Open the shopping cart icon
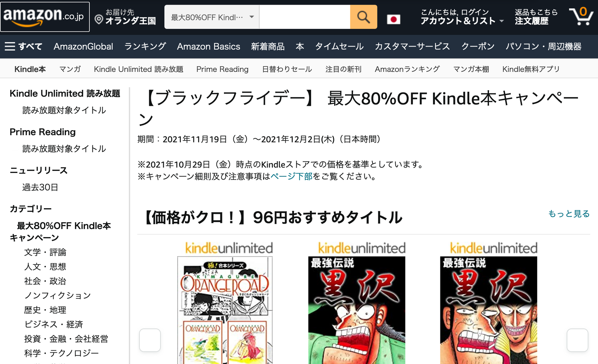Viewport: 598px width, 364px height. (x=581, y=16)
